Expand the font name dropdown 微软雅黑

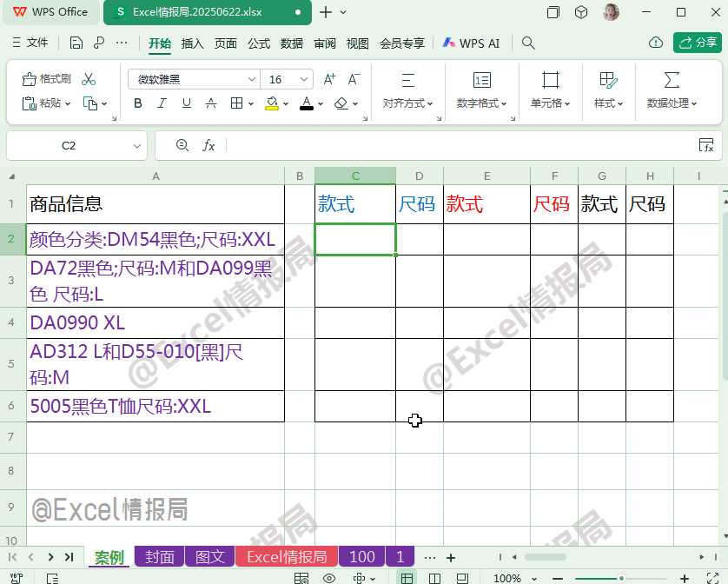(252, 79)
